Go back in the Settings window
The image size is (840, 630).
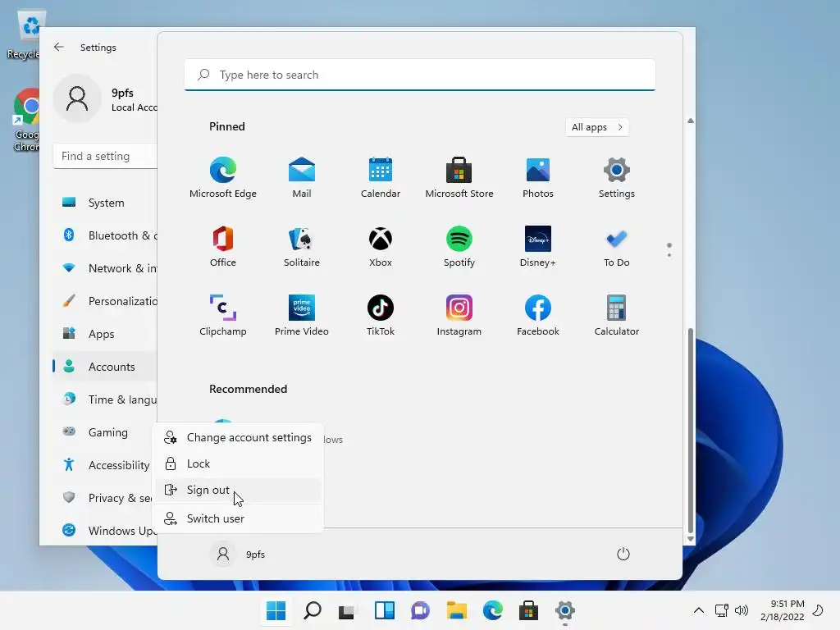59,47
